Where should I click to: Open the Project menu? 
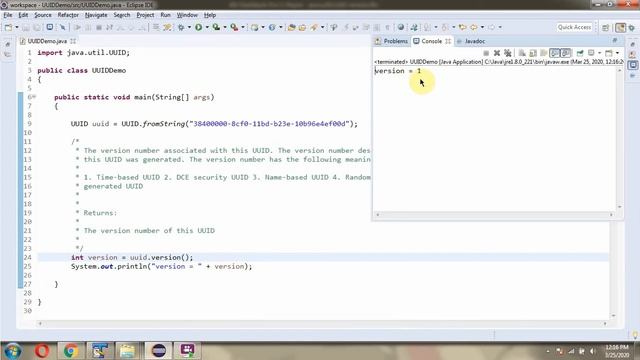coord(145,15)
